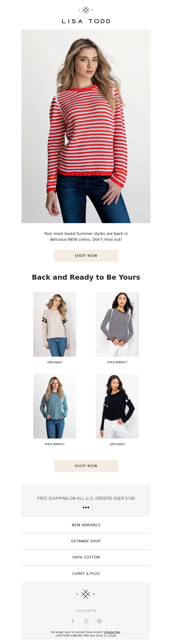This screenshot has height=644, width=172.
Task: Open the teal striped Pitch Perfect thumbnail
Action: [x=55, y=406]
